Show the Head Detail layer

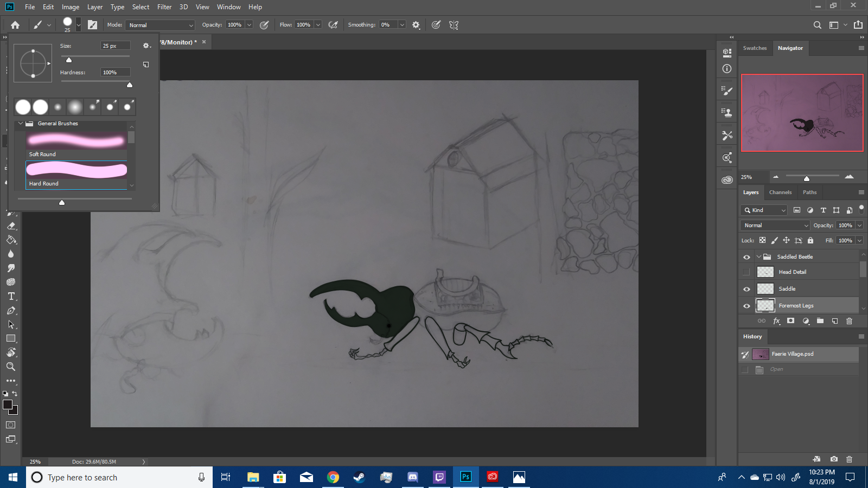pos(746,272)
